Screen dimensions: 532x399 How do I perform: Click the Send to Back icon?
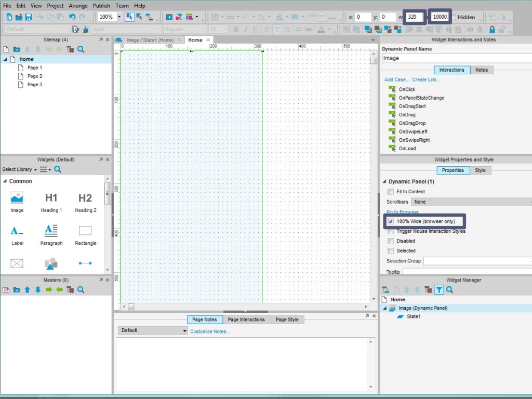pyautogui.click(x=378, y=30)
